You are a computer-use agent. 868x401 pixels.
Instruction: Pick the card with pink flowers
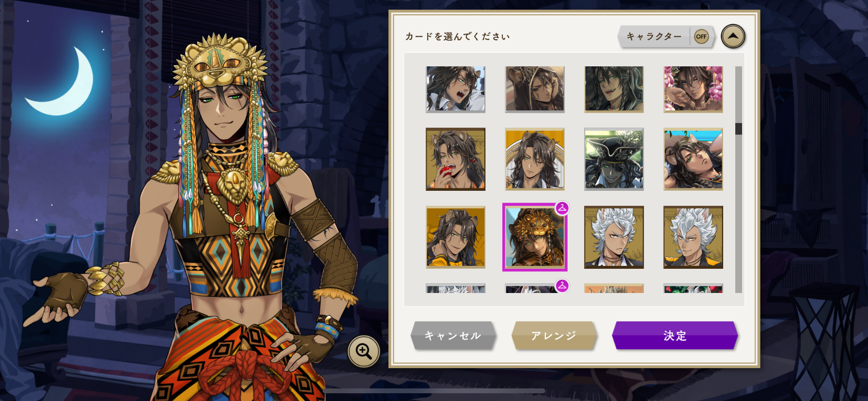693,90
